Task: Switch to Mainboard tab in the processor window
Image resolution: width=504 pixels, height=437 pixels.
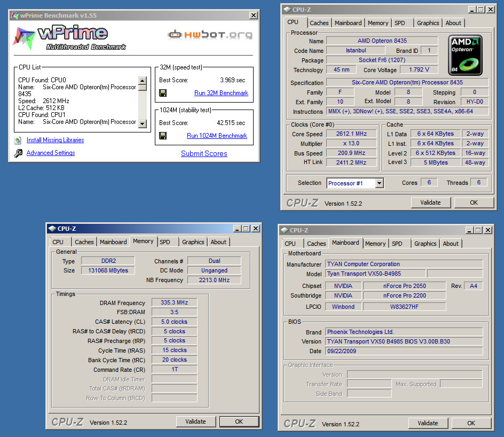Action: (348, 23)
